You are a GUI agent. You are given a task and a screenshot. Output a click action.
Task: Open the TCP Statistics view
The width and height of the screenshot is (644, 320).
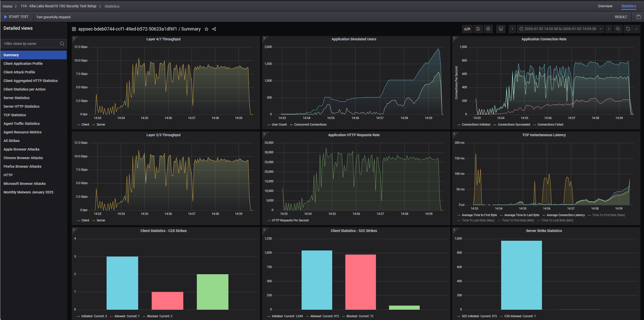[x=15, y=115]
